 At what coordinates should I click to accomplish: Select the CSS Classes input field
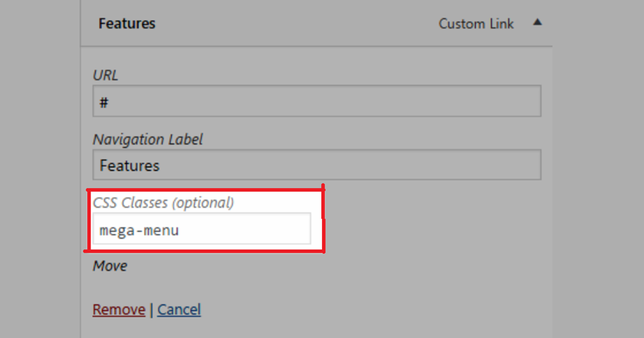pyautogui.click(x=201, y=229)
